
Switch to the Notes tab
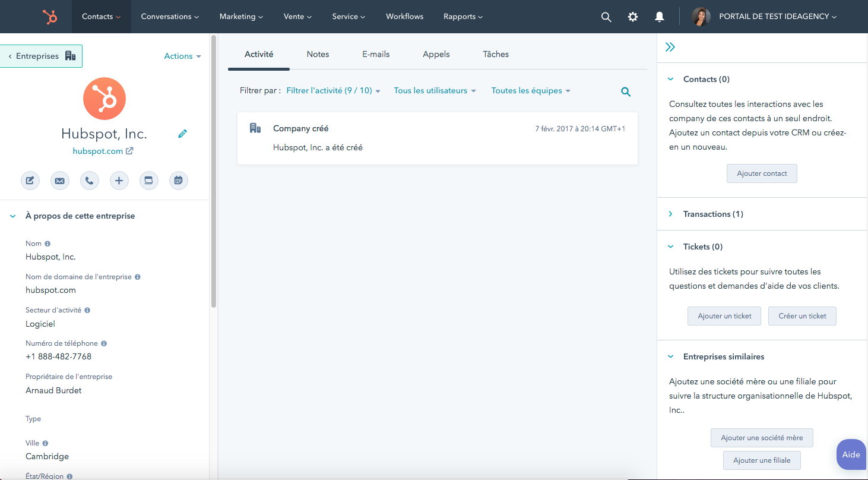318,54
